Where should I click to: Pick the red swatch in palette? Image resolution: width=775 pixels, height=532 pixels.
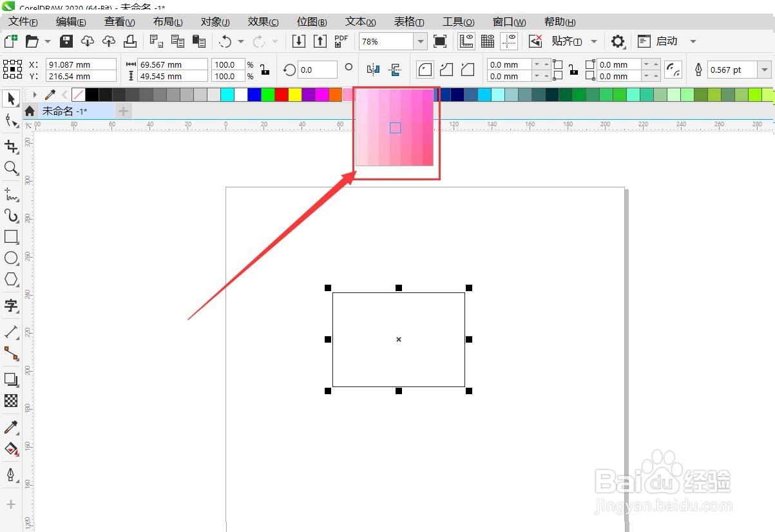point(282,95)
